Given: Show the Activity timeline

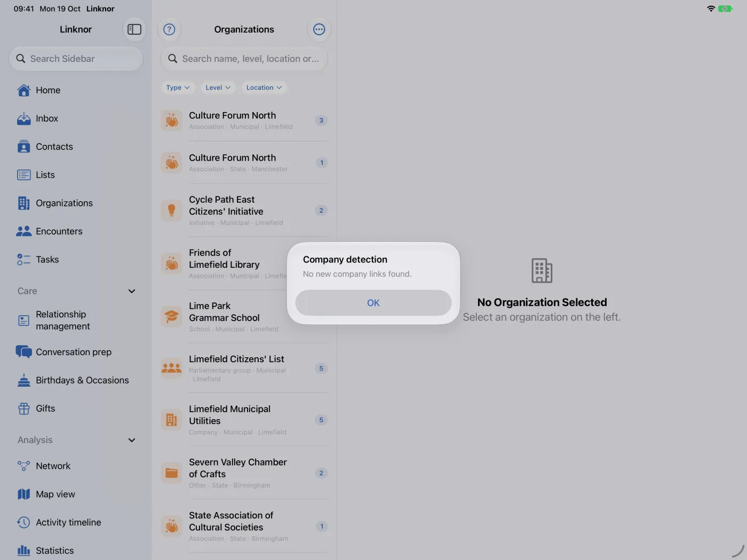Looking at the screenshot, I should [76, 523].
